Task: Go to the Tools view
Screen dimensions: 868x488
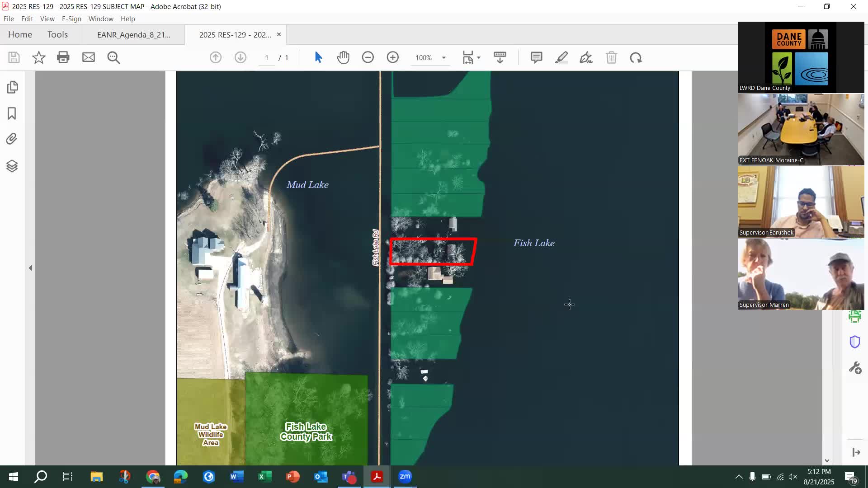Action: (x=57, y=34)
